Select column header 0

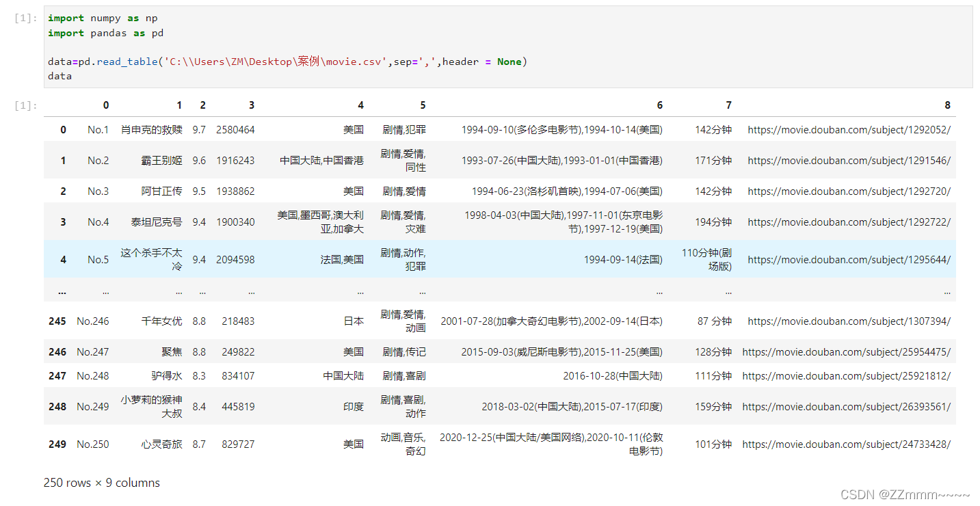click(x=105, y=105)
